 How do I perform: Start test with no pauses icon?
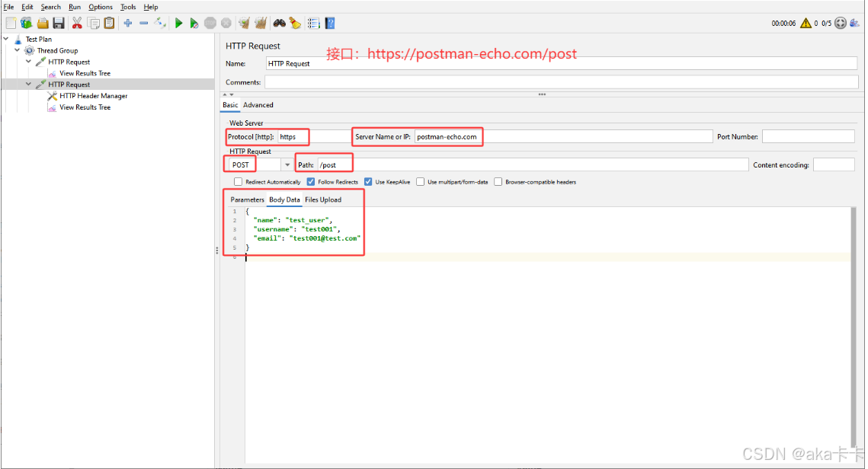point(194,24)
